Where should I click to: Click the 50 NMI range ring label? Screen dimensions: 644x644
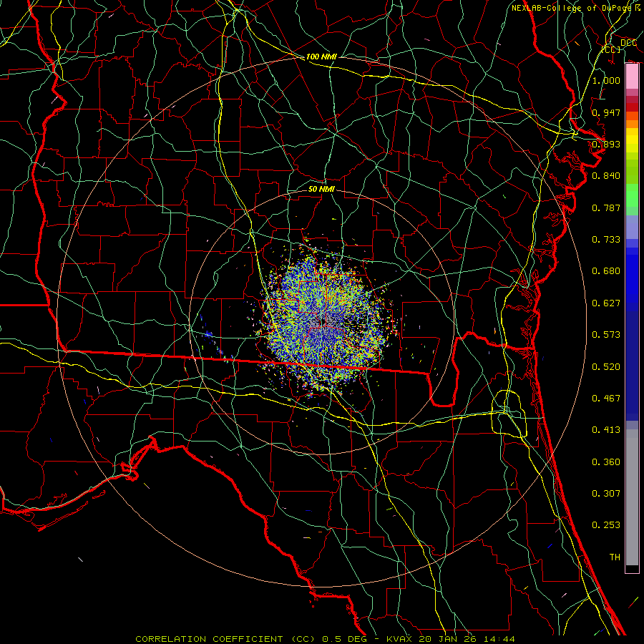pos(321,189)
